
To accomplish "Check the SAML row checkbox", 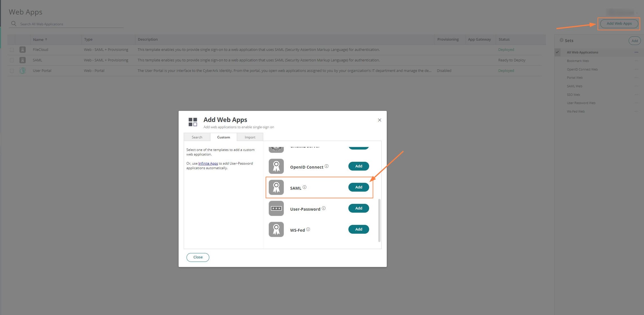I will coord(12,60).
